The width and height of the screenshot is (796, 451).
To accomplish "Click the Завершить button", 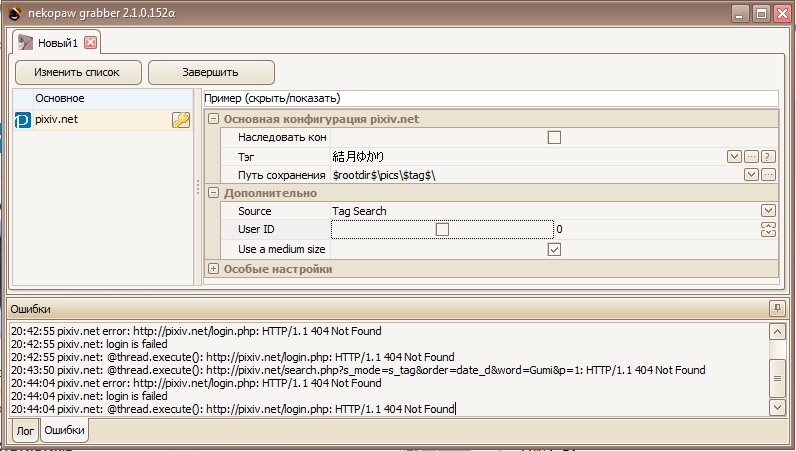I will coord(211,72).
